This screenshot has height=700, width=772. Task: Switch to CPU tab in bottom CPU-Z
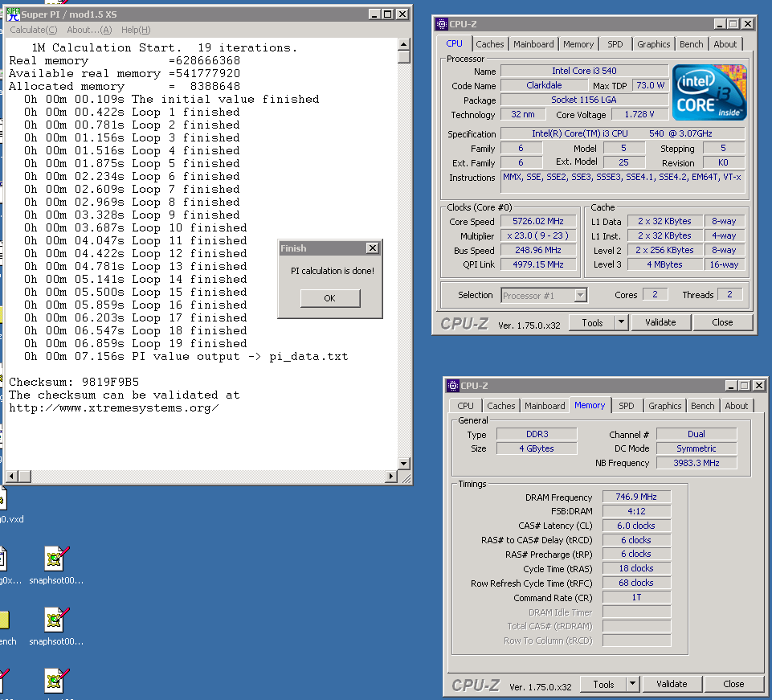465,406
